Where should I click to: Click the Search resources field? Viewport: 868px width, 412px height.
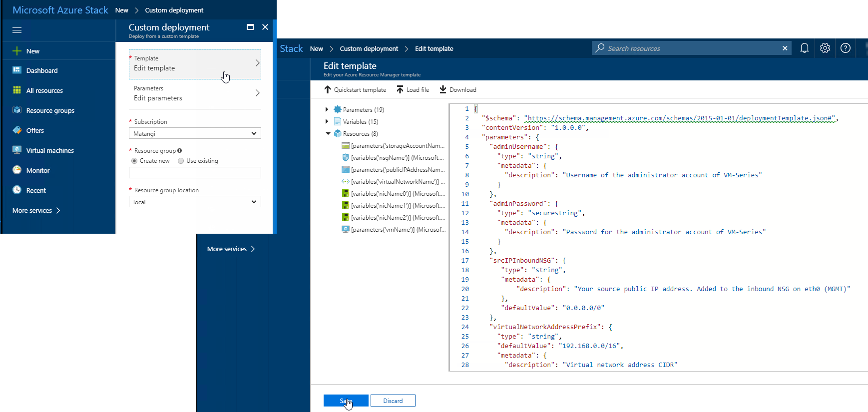pos(691,48)
